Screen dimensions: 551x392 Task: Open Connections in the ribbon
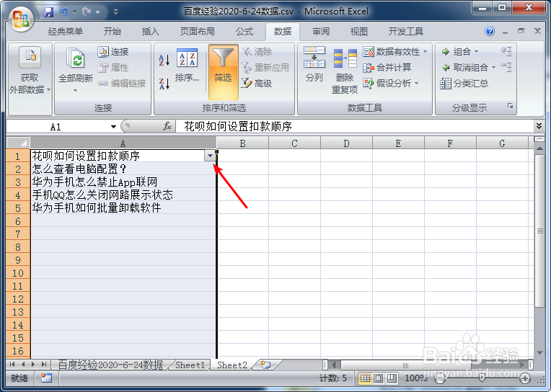click(x=113, y=52)
